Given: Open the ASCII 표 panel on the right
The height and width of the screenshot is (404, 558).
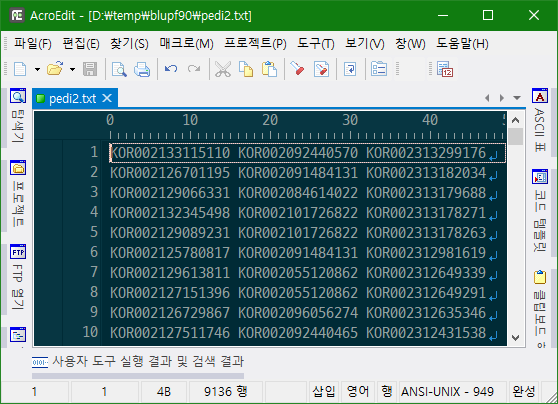Looking at the screenshot, I should click(x=540, y=120).
